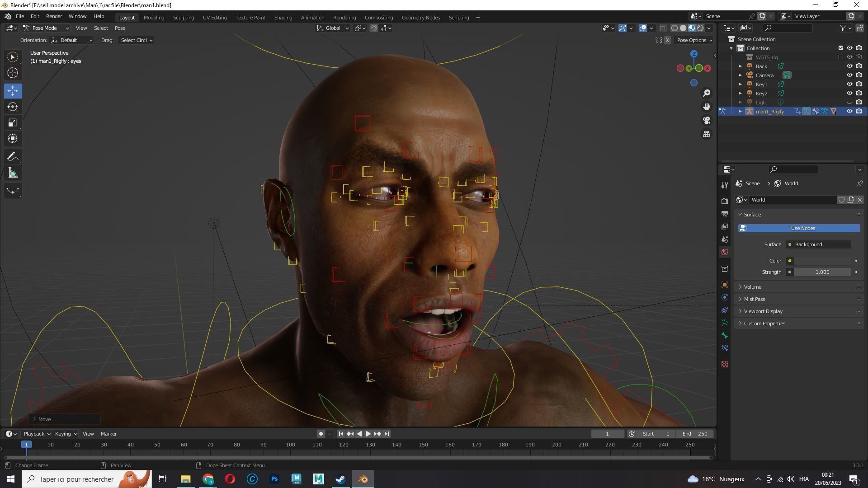
Task: Switch to the Animation workspace tab
Action: [312, 18]
